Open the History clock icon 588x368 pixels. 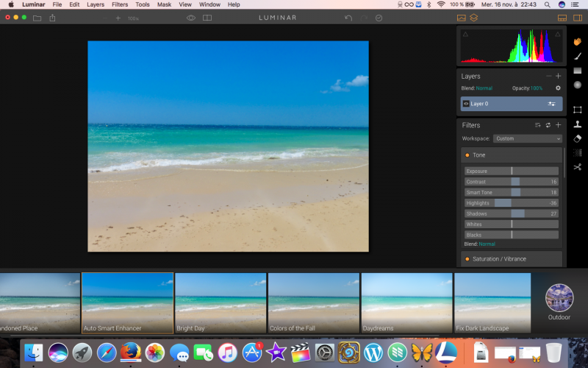[379, 18]
